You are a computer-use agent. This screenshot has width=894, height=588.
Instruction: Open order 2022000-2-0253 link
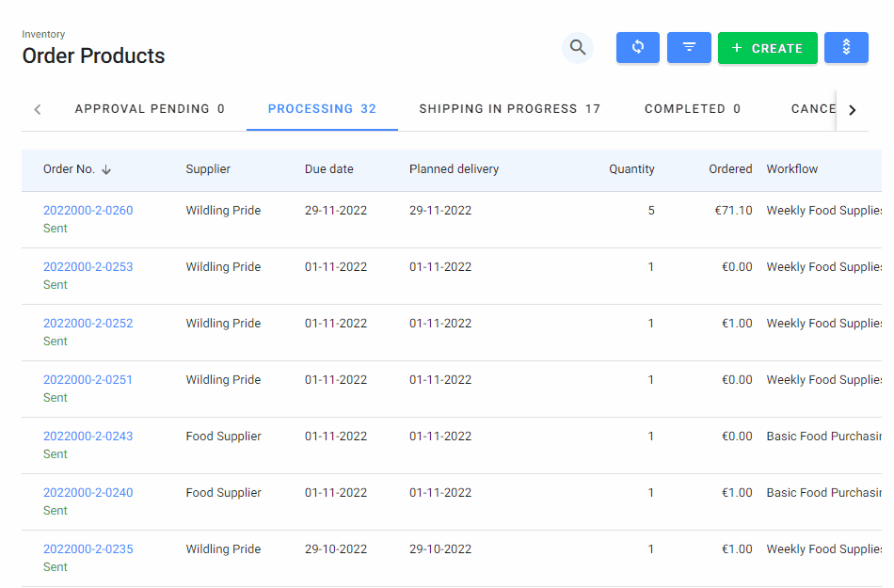point(88,267)
